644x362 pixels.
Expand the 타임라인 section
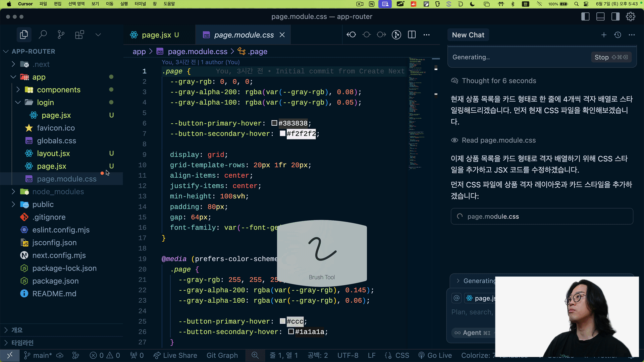pyautogui.click(x=22, y=343)
